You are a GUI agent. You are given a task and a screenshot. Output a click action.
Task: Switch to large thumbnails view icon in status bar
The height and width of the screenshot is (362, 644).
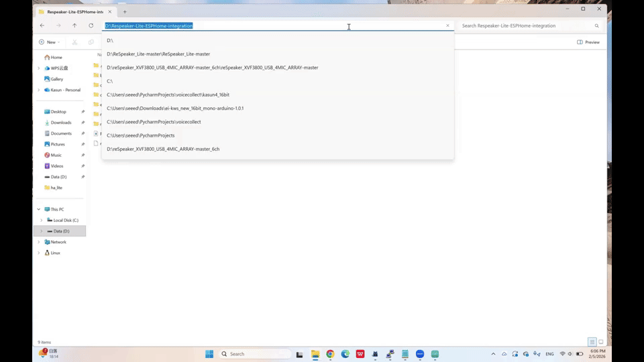(600, 342)
